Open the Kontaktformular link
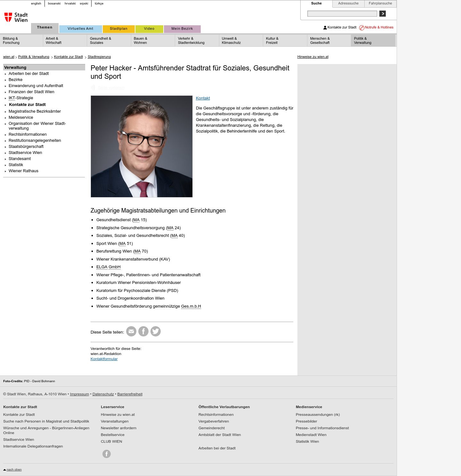The image size is (461, 476). pos(104,359)
